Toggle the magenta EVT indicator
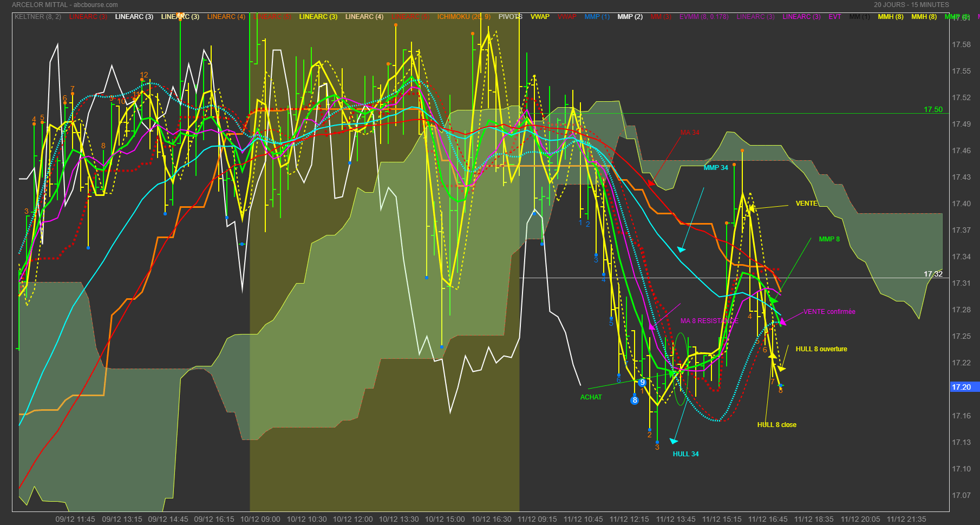Image resolution: width=980 pixels, height=525 pixels. coord(835,17)
